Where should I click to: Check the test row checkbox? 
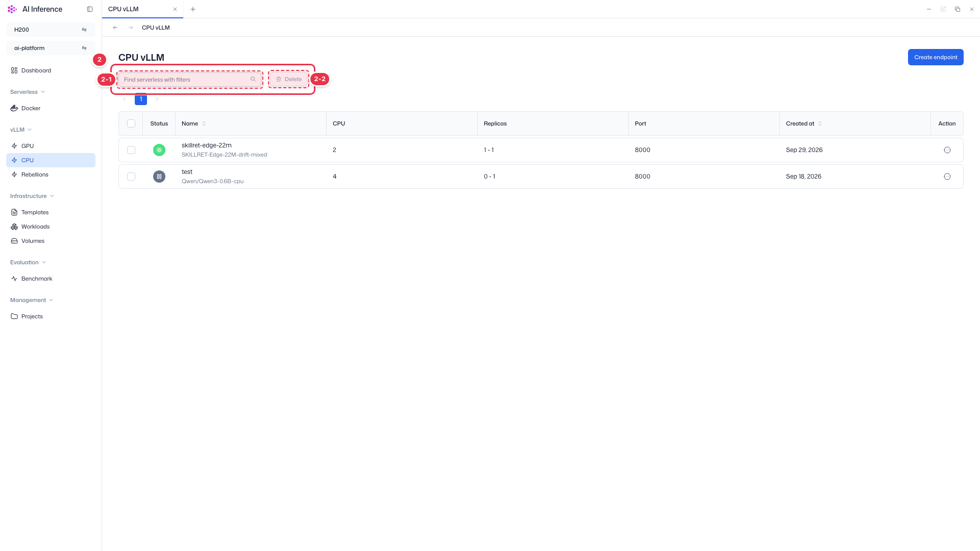click(131, 177)
